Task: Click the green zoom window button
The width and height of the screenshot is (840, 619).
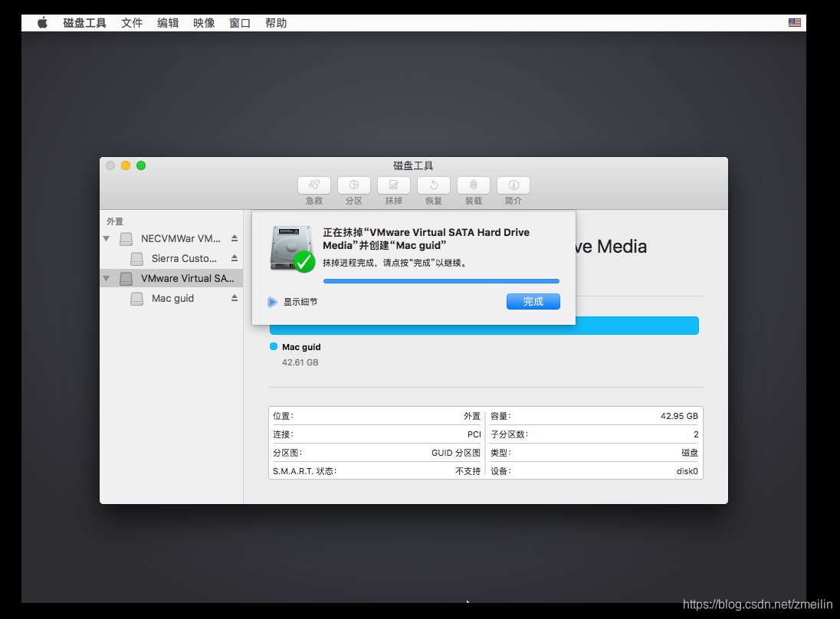Action: click(x=141, y=165)
